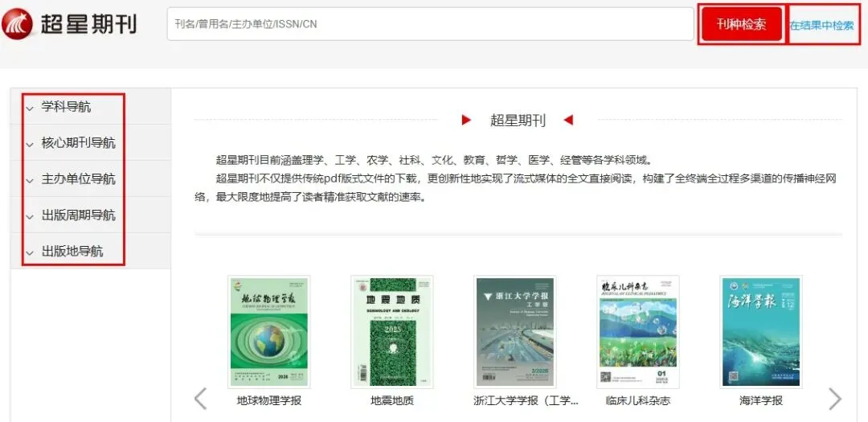Screen dimensions: 868x422
Task: Click the 地球物理学报 title link
Action: (269, 400)
